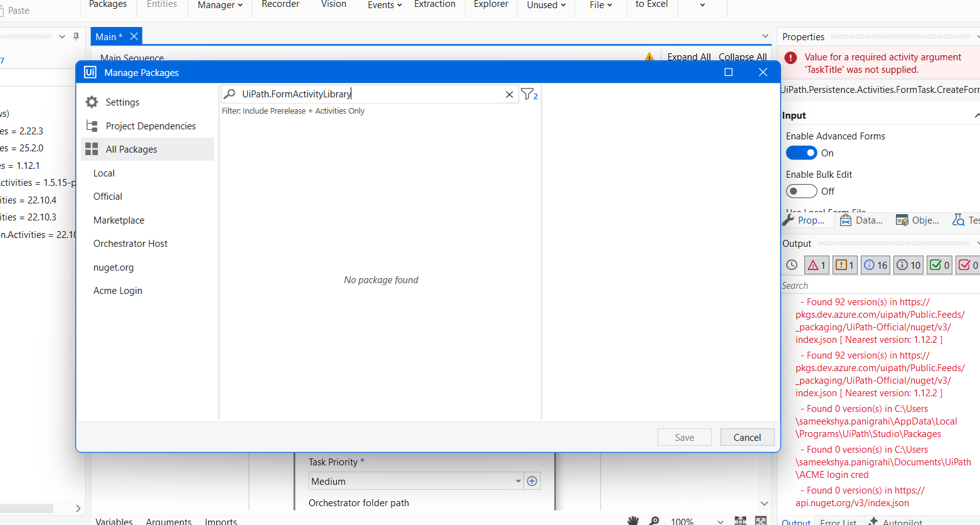980x525 pixels.
Task: Click the zoom magnifier icon in the designer
Action: (654, 521)
